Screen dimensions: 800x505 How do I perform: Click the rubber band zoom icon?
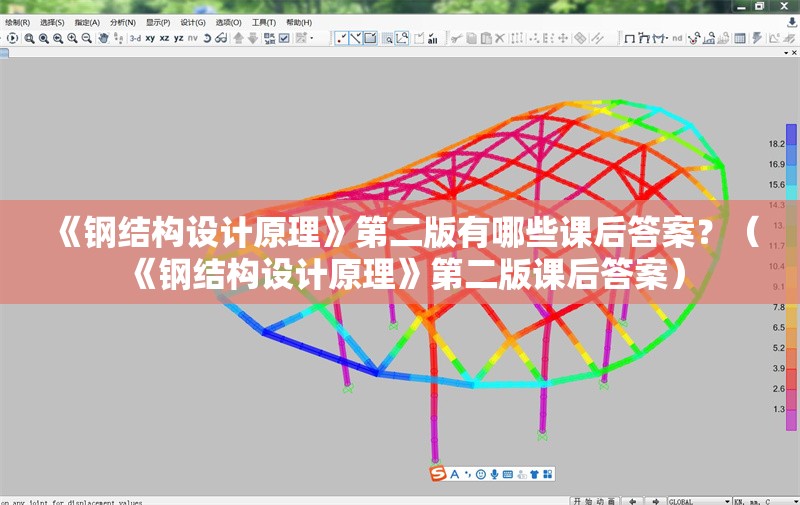[x=30, y=38]
